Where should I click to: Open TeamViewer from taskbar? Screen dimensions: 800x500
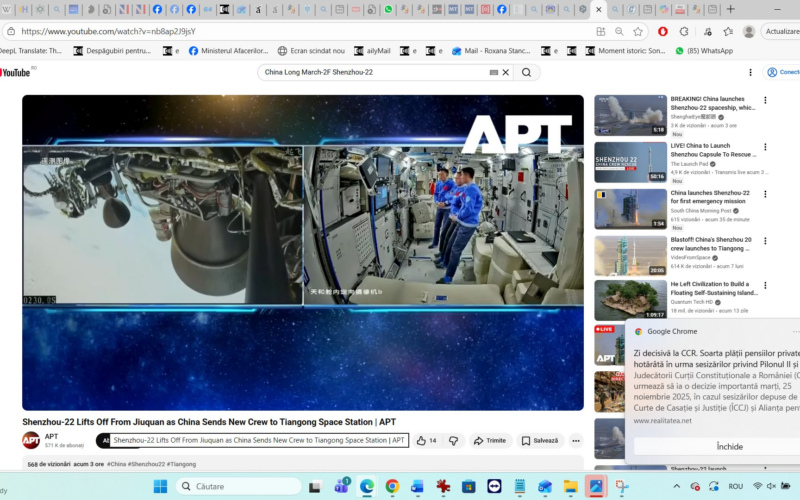494,486
